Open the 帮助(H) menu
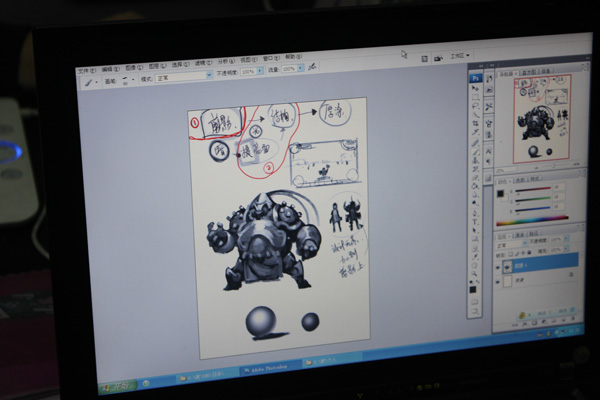The image size is (600, 400). pyautogui.click(x=293, y=57)
